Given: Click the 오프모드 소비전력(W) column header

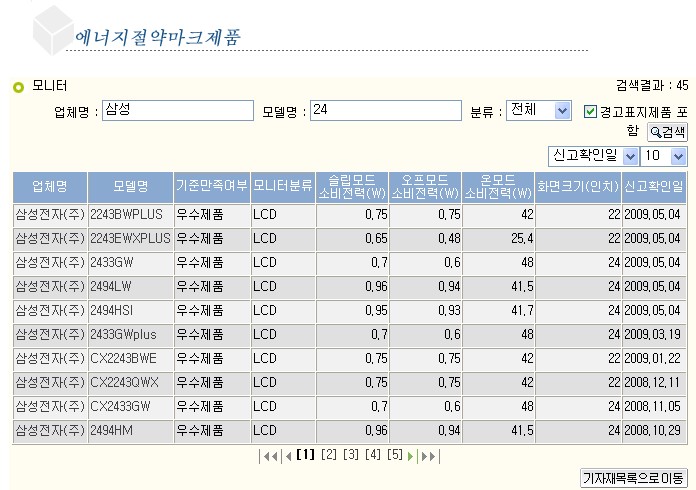Looking at the screenshot, I should pyautogui.click(x=425, y=187).
